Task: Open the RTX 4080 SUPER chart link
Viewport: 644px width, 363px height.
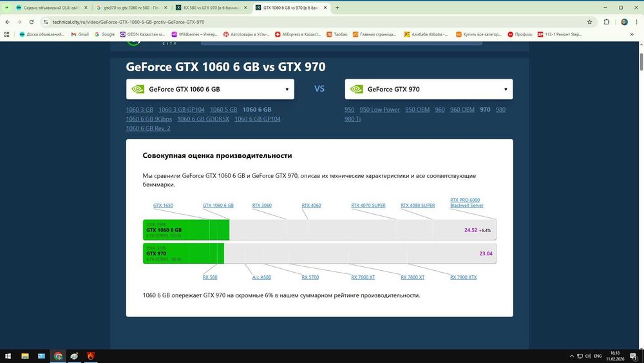Action: 418,205
